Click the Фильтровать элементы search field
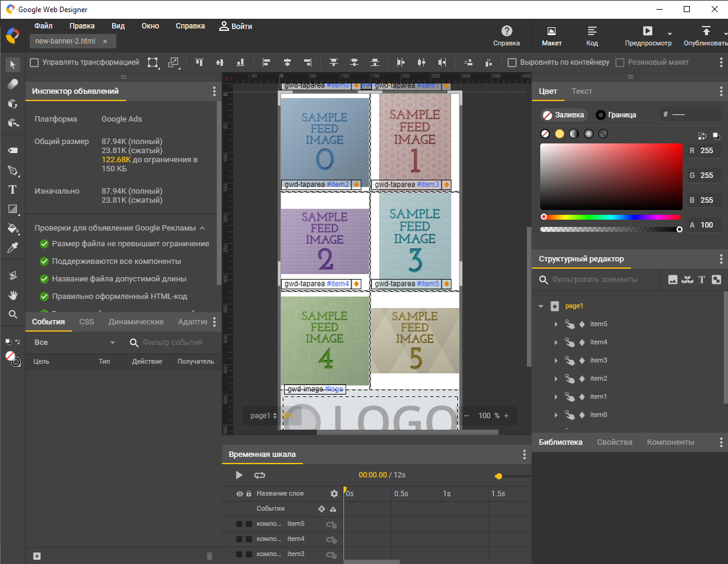The width and height of the screenshot is (728, 564). [595, 280]
